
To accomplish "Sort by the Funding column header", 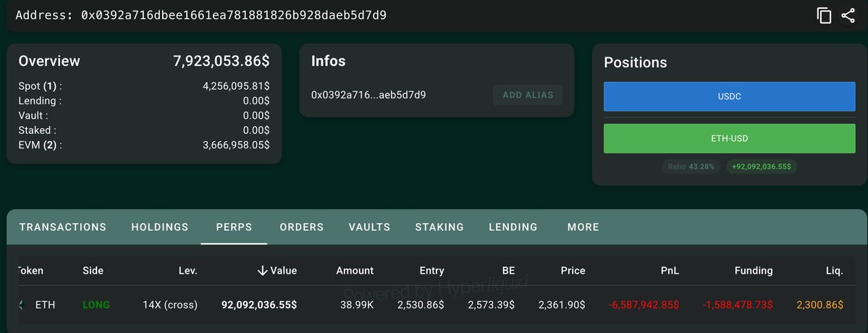I will [754, 271].
